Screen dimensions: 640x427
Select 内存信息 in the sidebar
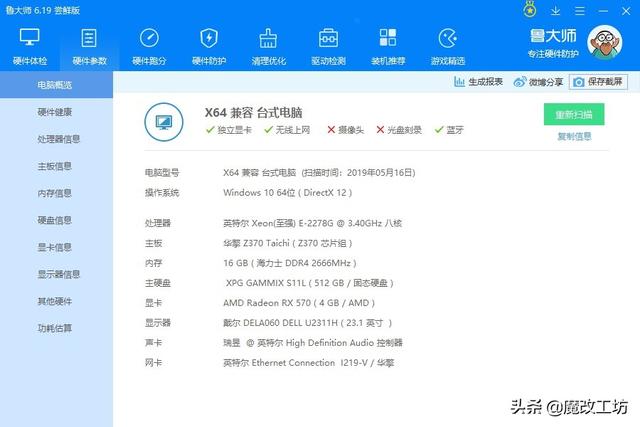(56, 193)
